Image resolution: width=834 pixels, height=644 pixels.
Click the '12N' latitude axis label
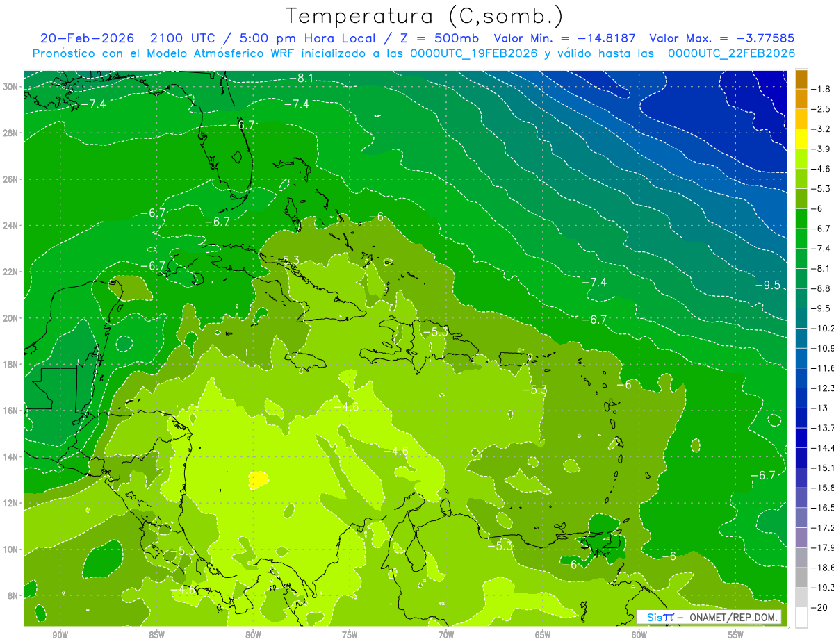(10, 503)
